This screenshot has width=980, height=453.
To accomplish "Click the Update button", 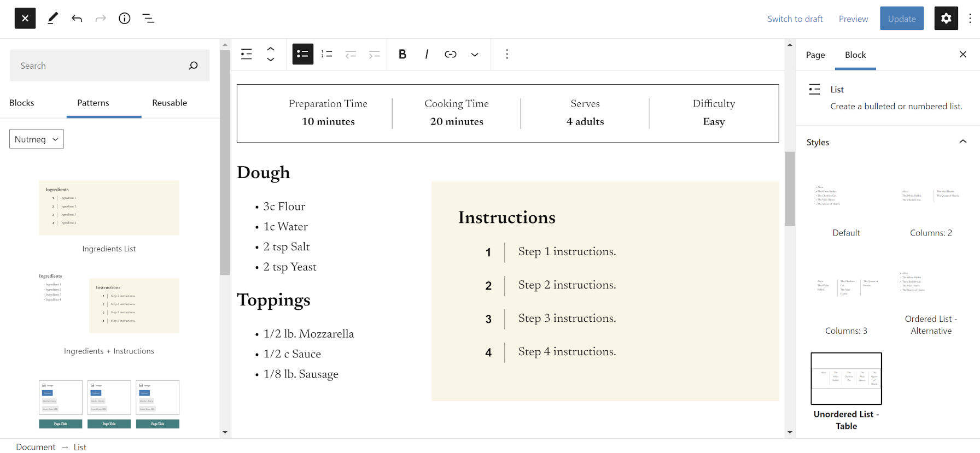I will [x=902, y=19].
